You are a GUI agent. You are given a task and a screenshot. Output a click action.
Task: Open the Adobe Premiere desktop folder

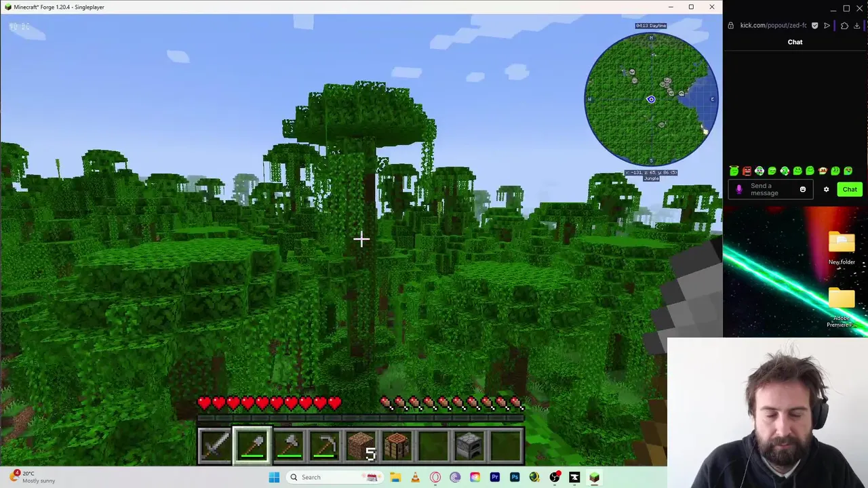pyautogui.click(x=842, y=308)
